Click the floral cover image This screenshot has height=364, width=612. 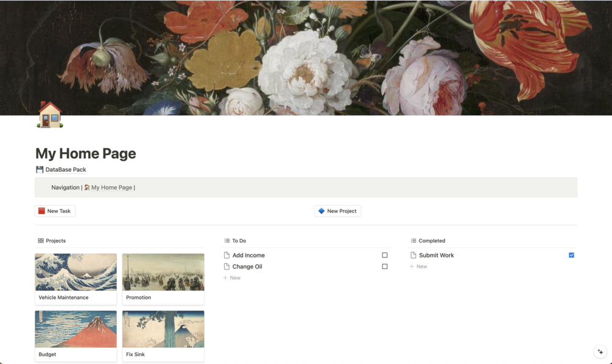306,57
